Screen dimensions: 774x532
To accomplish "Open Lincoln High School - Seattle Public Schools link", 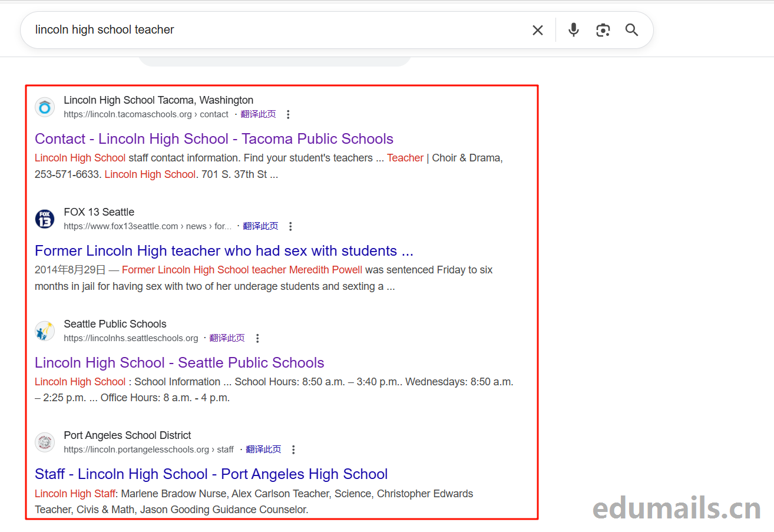I will click(x=179, y=363).
